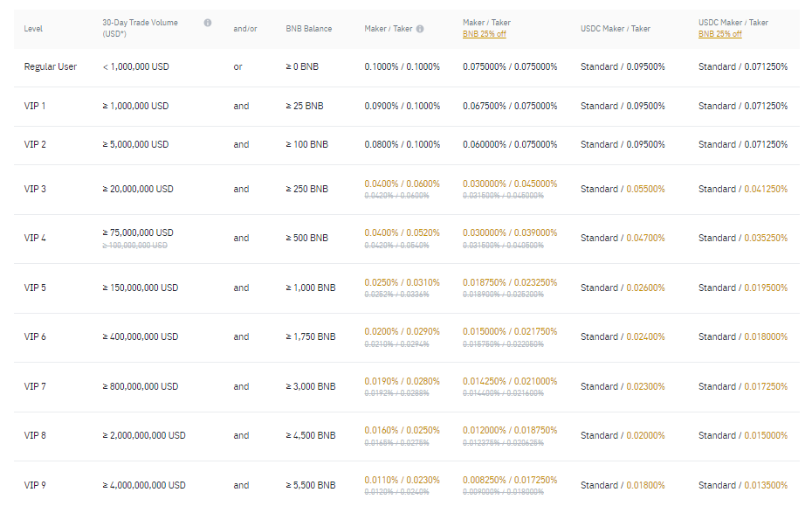Image resolution: width=812 pixels, height=506 pixels.
Task: Click the BNB Balance column header
Action: (308, 29)
